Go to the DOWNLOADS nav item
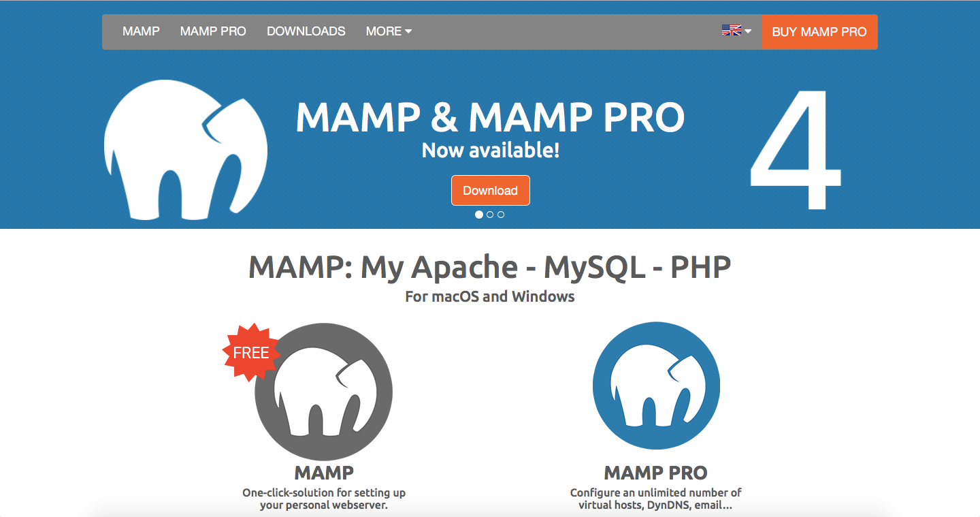 [306, 31]
